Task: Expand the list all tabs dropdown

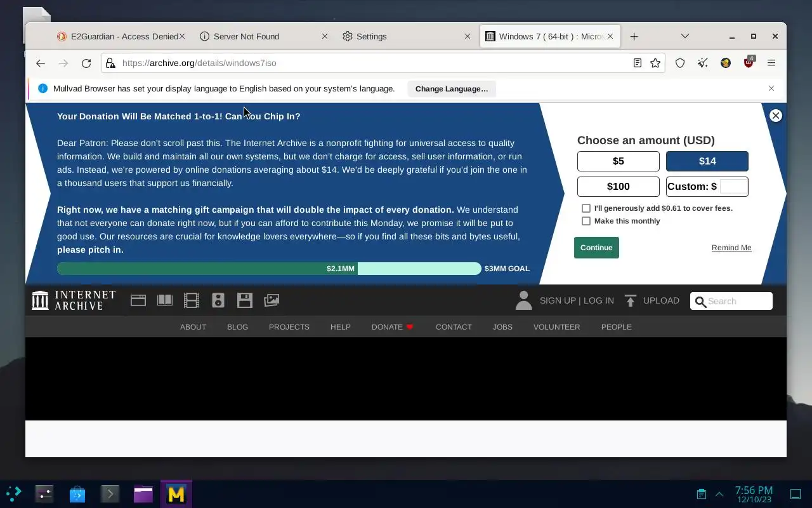Action: click(x=684, y=36)
